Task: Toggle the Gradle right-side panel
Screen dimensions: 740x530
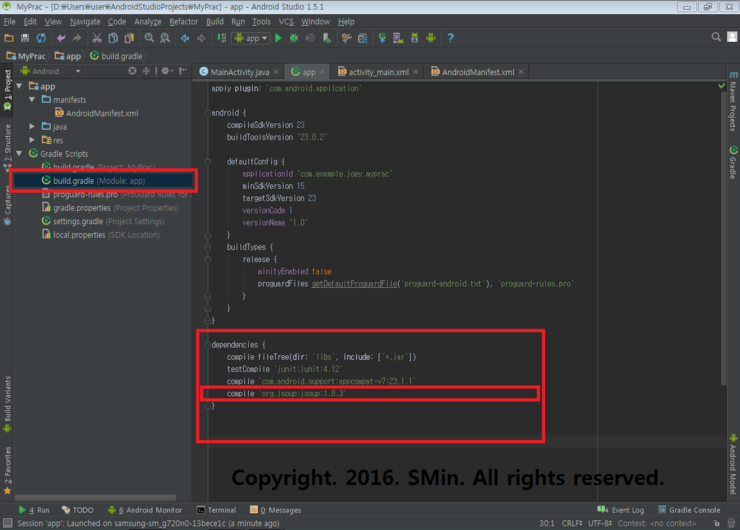Action: (733, 162)
